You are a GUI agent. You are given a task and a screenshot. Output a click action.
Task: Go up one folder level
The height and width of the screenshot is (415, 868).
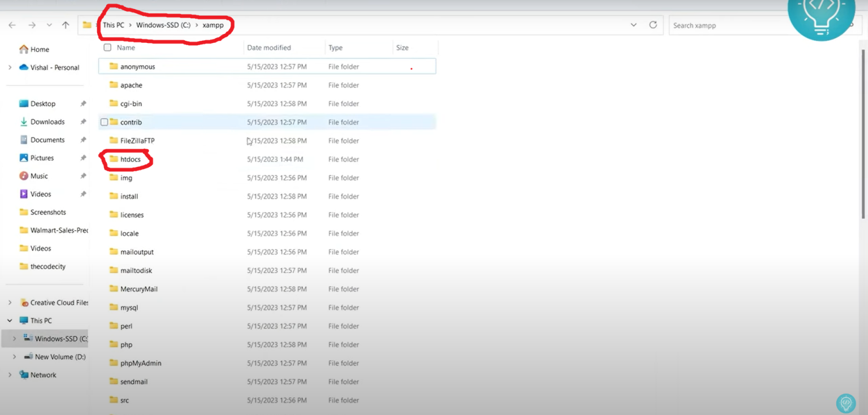66,25
